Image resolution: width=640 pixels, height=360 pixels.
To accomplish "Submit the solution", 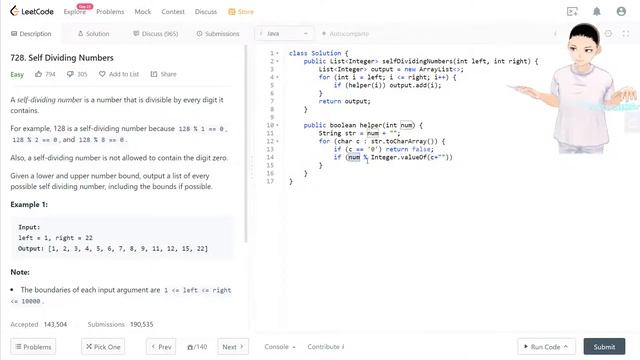I will (x=604, y=347).
